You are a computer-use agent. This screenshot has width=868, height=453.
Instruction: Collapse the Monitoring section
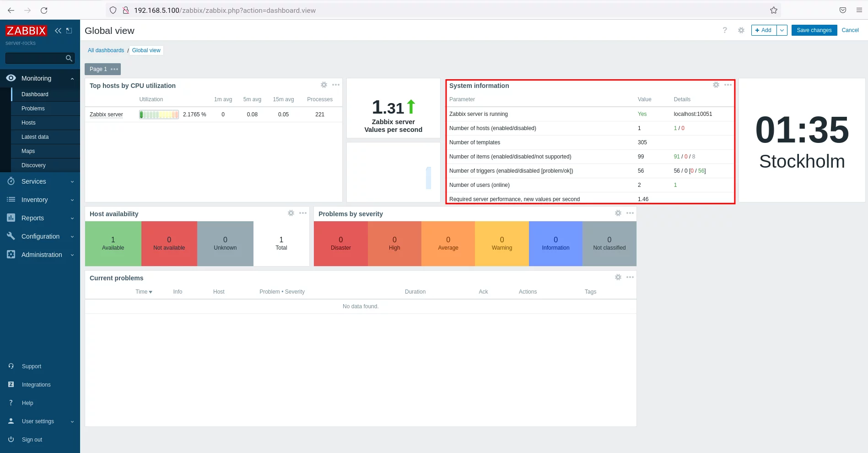point(72,79)
